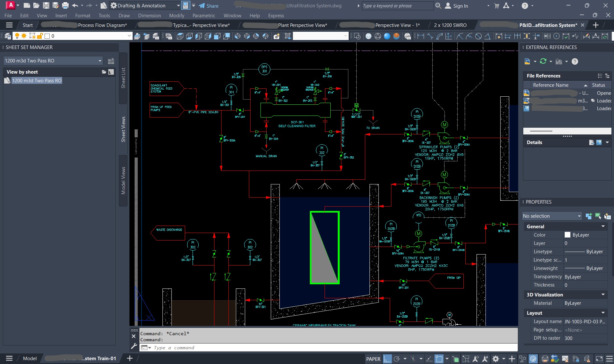Select the SE Isometric view cube icon
This screenshot has height=364, width=614.
point(247,36)
